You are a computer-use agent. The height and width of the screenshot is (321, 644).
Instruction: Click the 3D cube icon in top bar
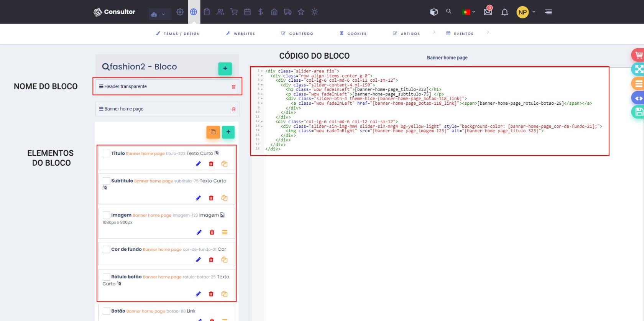(x=434, y=12)
